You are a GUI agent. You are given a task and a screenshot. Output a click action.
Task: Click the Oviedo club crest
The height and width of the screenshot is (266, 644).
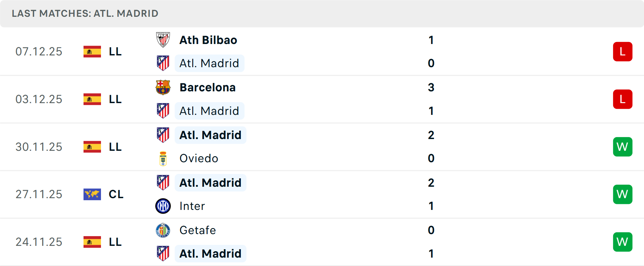[x=163, y=159]
